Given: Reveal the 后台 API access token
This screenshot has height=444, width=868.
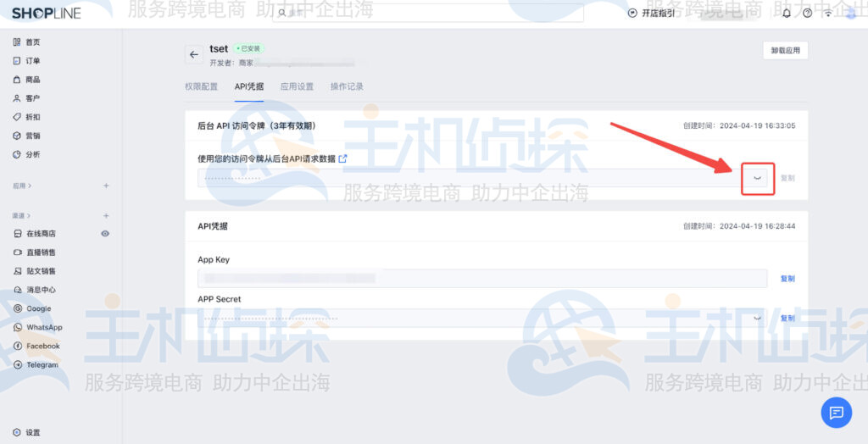Looking at the screenshot, I should [757, 178].
